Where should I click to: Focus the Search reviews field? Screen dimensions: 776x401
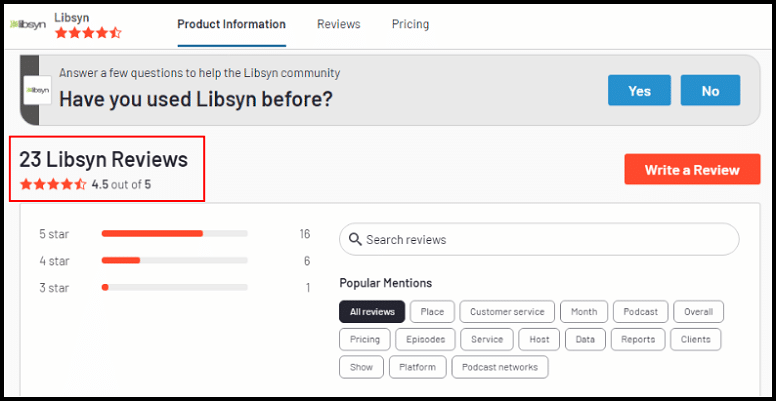pyautogui.click(x=539, y=240)
